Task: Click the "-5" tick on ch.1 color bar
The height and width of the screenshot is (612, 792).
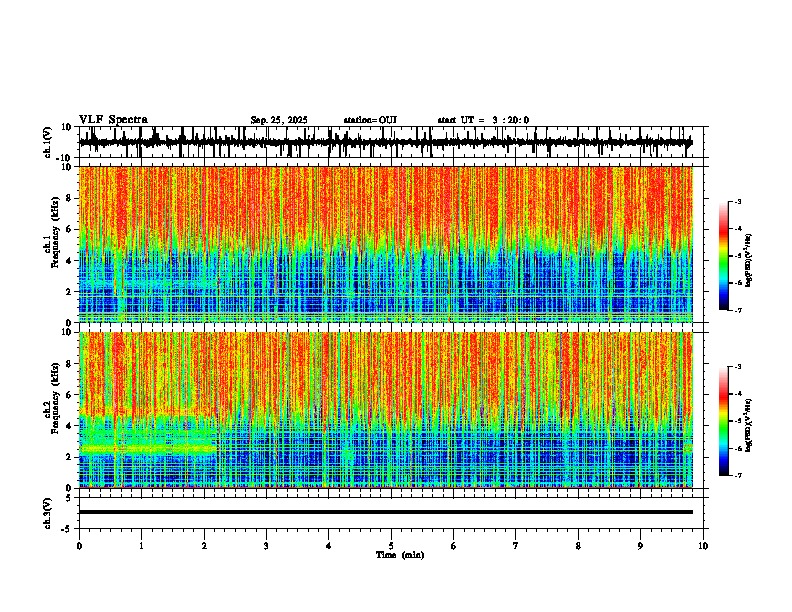Action: point(738,256)
